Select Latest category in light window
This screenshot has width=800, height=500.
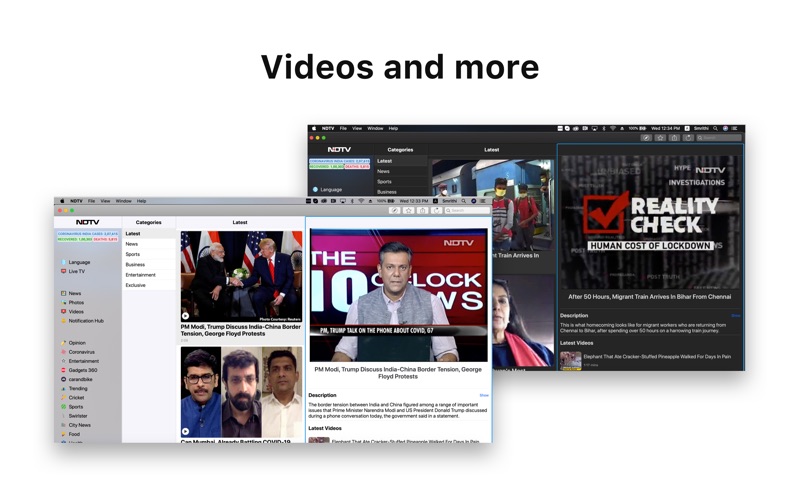coord(149,233)
